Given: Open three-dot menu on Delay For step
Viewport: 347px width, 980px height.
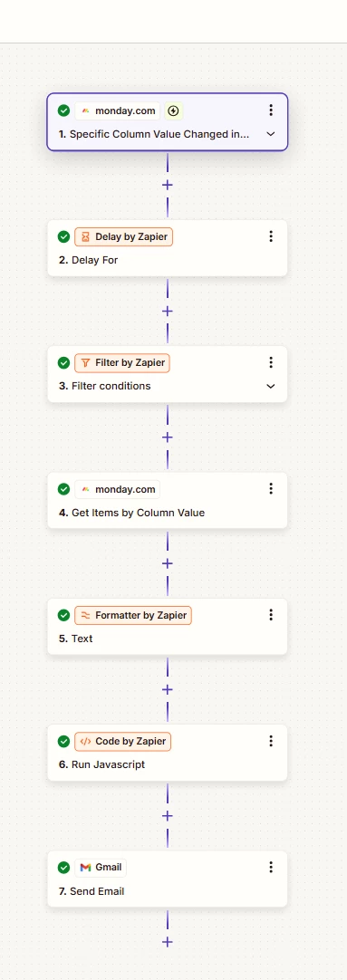Looking at the screenshot, I should [271, 236].
